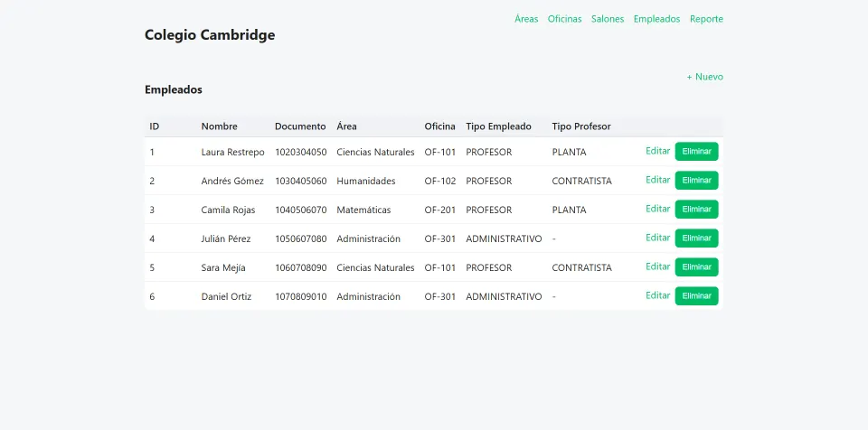
Task: Click the Documento column header
Action: (300, 126)
